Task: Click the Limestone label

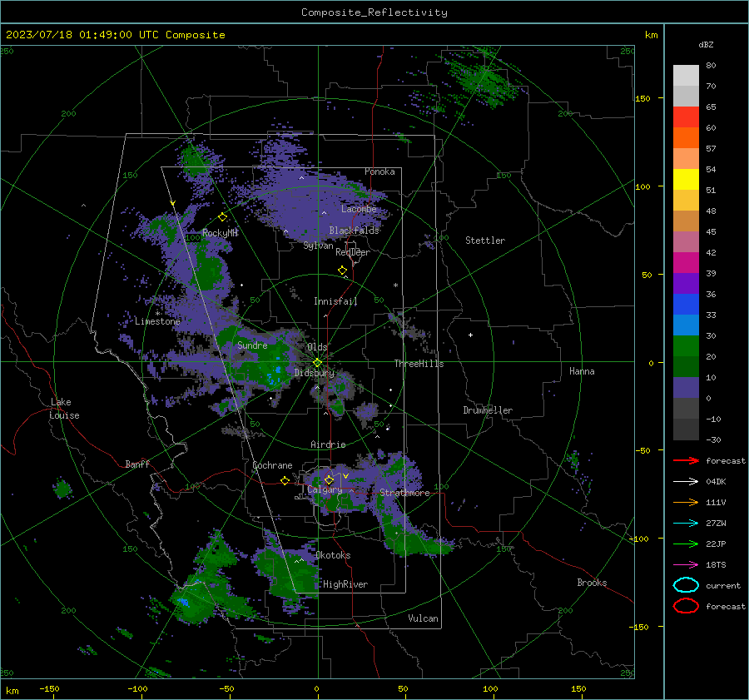Action: 157,321
